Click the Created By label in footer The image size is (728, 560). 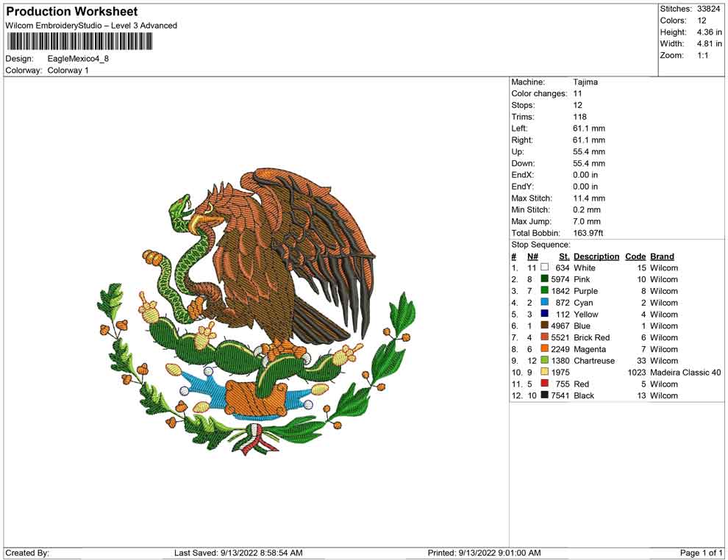point(27,553)
